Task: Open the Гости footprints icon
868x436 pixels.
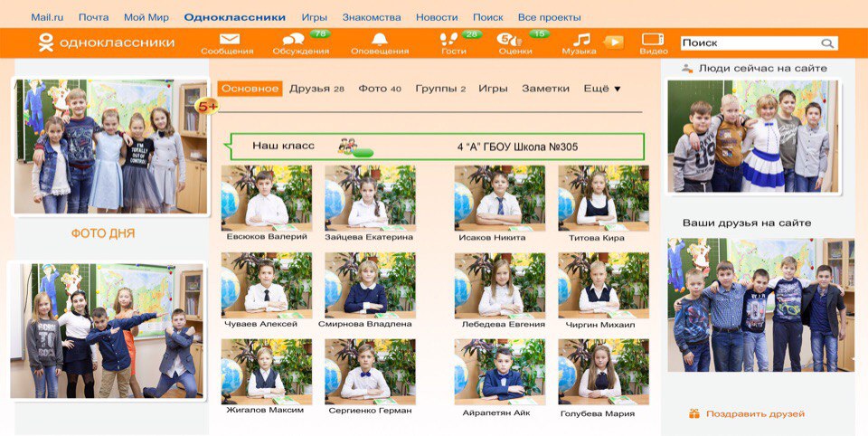Action: click(449, 39)
